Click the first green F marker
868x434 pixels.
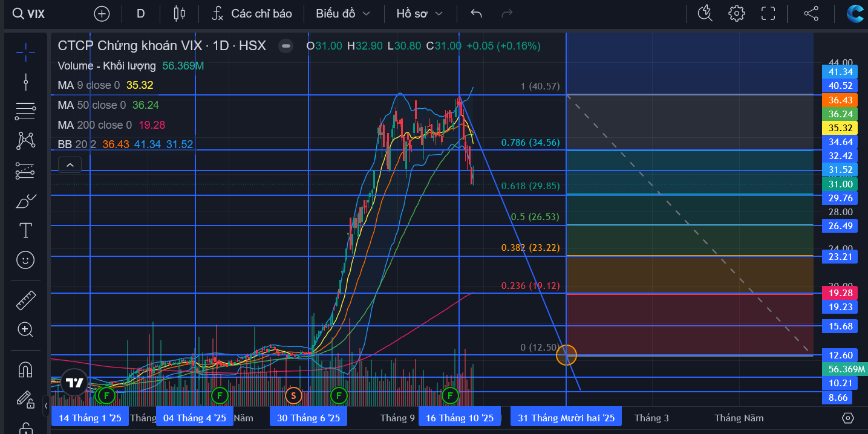[x=106, y=396]
